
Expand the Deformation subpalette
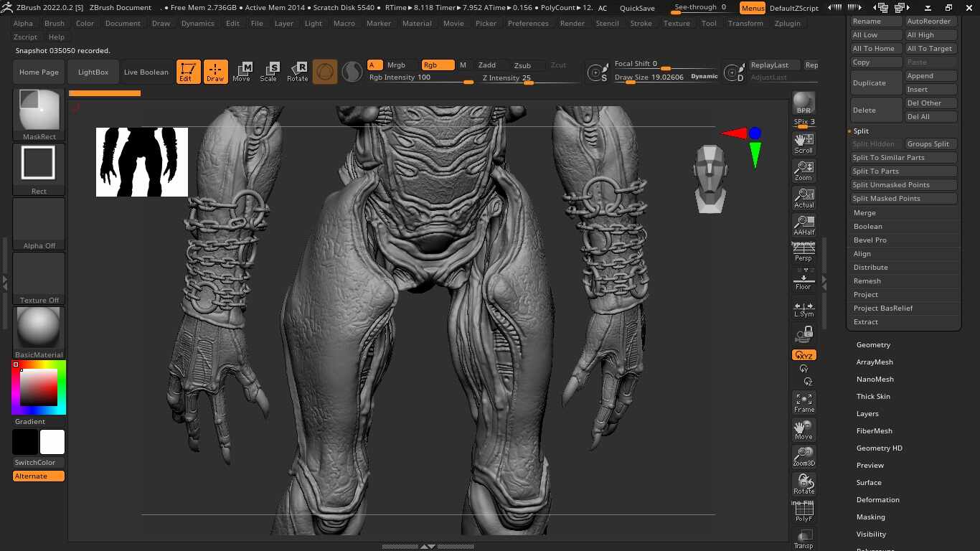(877, 499)
